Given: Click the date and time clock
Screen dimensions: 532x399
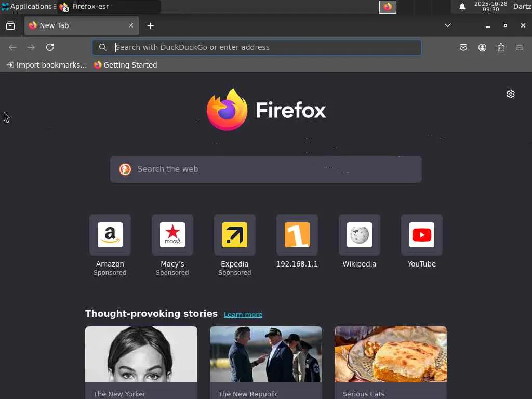Looking at the screenshot, I should [x=490, y=6].
